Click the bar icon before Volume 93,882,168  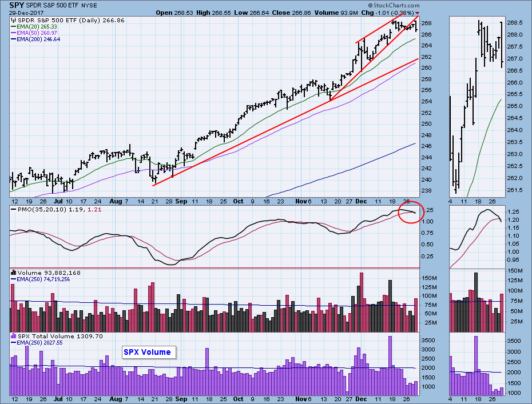(14, 273)
